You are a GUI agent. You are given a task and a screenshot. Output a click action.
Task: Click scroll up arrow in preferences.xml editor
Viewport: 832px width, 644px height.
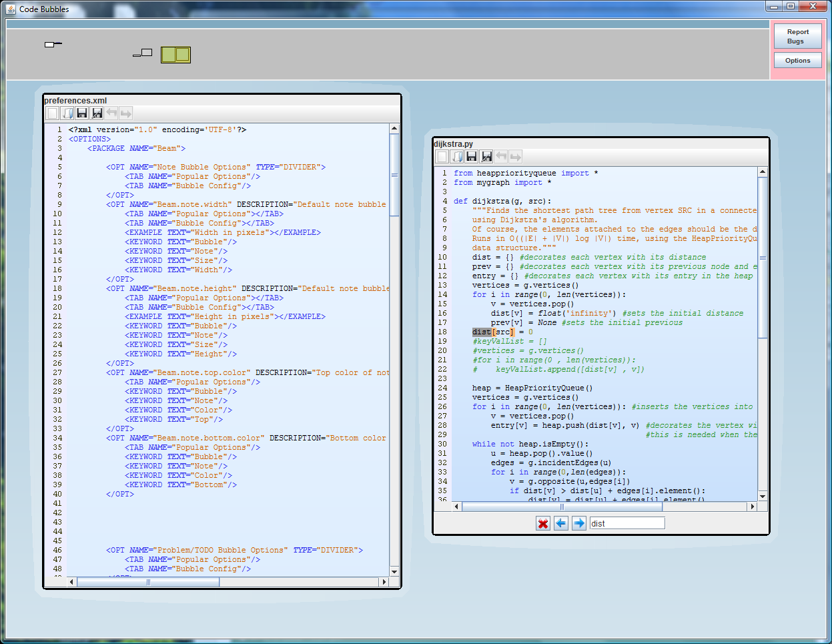pos(394,128)
